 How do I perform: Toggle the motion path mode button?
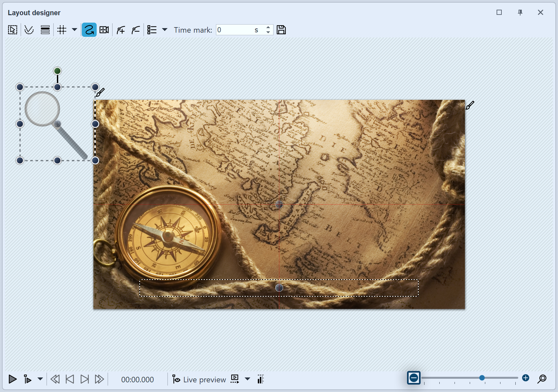[89, 30]
